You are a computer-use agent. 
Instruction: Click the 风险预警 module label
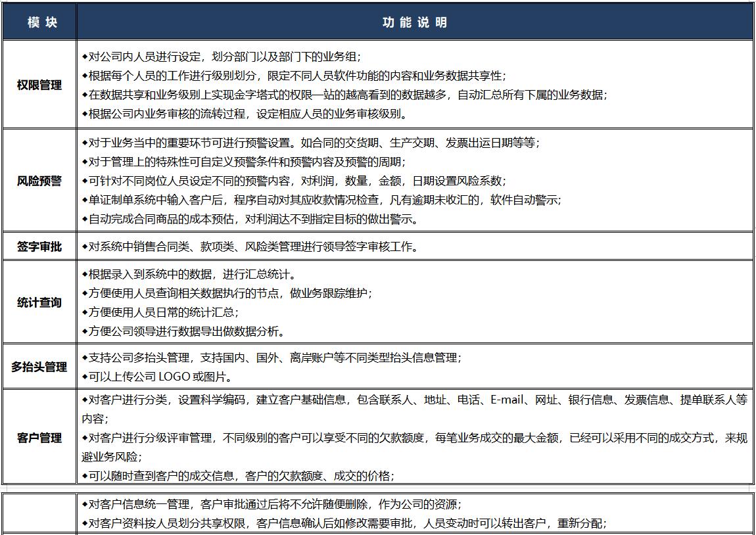[39, 181]
